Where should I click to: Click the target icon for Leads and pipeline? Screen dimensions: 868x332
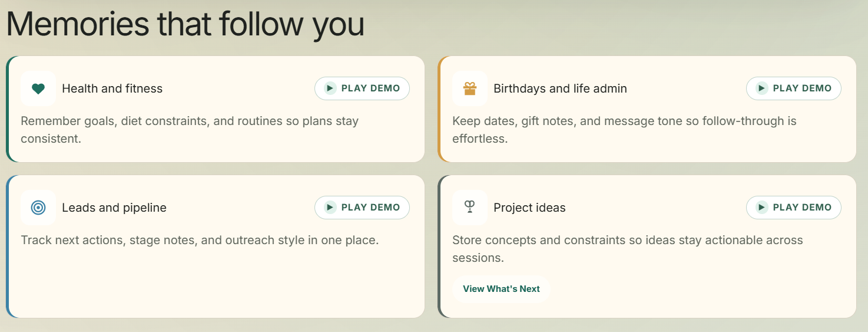point(38,208)
